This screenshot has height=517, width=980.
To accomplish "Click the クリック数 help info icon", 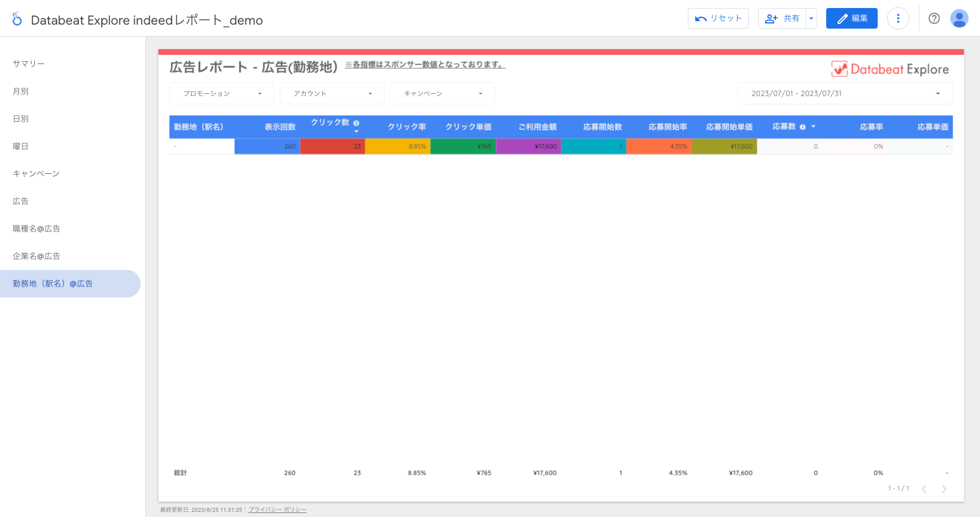I will coord(356,123).
